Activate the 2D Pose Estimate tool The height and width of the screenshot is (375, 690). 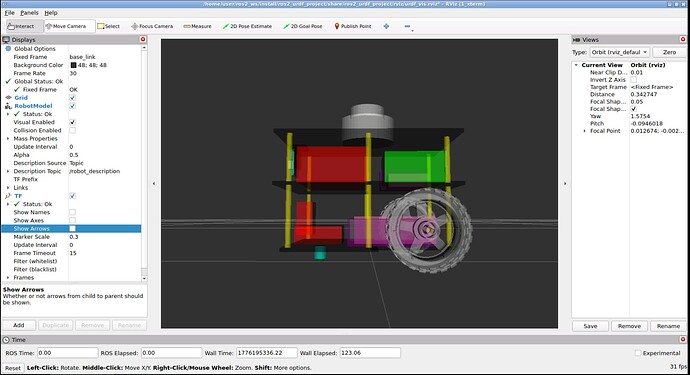(247, 26)
